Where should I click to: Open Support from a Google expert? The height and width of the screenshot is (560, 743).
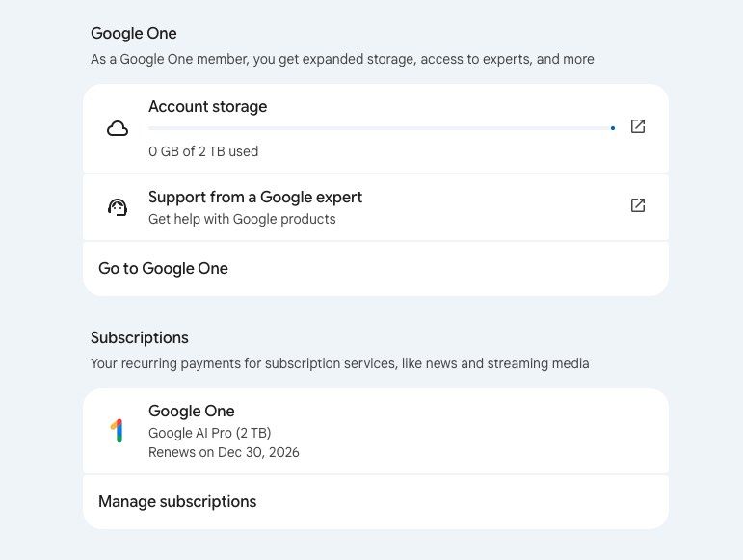(x=255, y=197)
